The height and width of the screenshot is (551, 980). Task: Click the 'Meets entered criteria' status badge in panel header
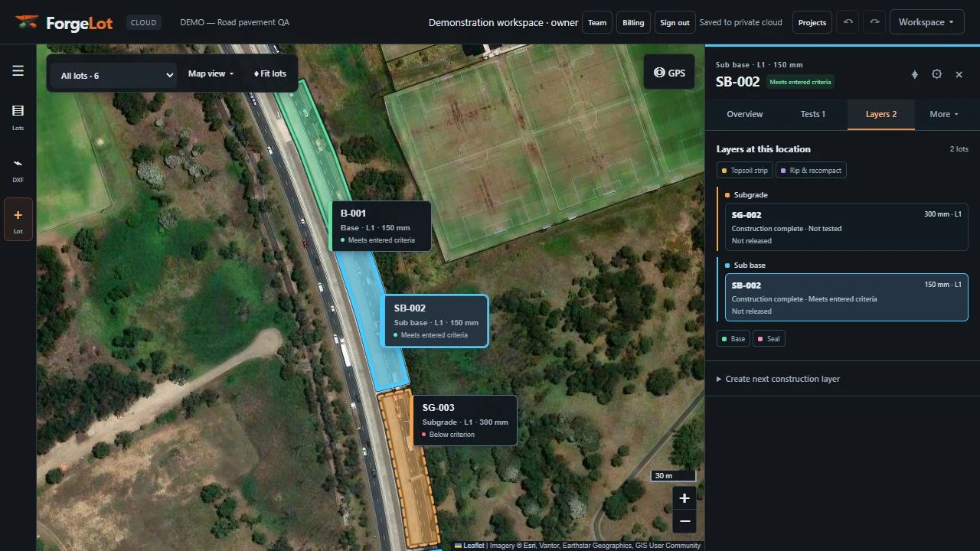point(800,82)
